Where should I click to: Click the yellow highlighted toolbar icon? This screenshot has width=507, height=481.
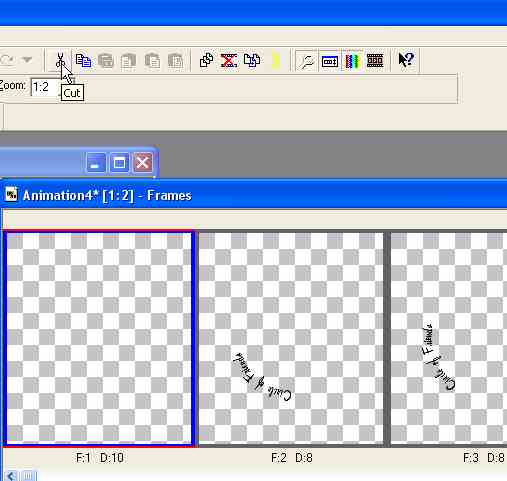(x=276, y=61)
